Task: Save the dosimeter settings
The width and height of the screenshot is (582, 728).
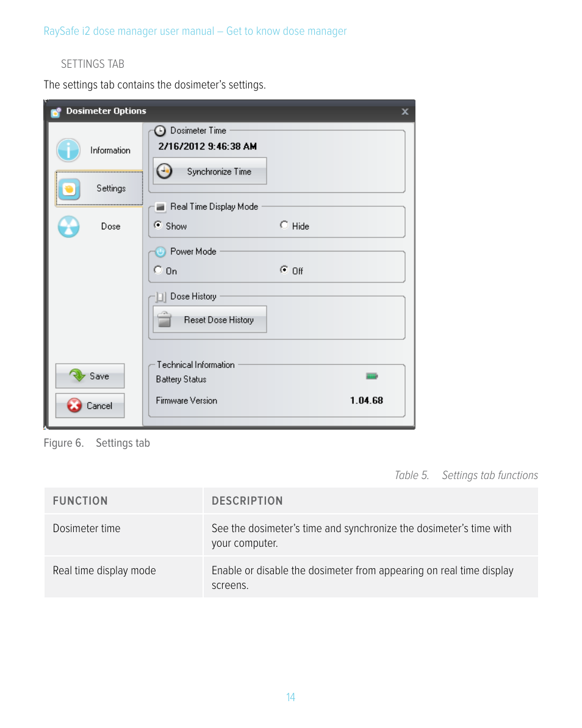Action: tap(90, 376)
